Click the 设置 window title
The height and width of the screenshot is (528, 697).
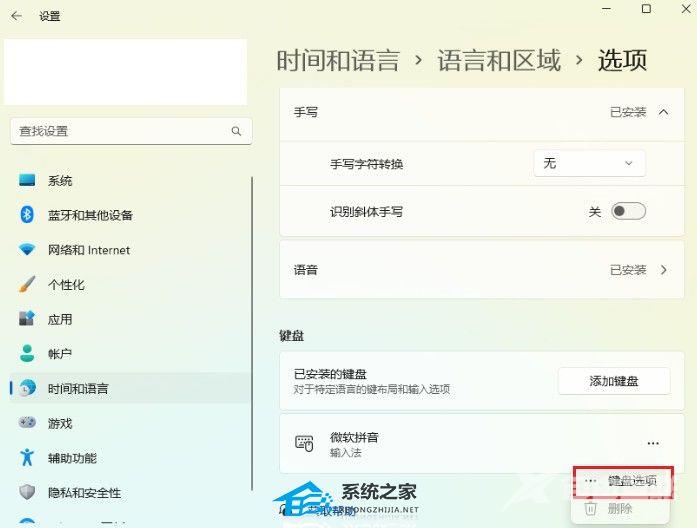(x=49, y=16)
